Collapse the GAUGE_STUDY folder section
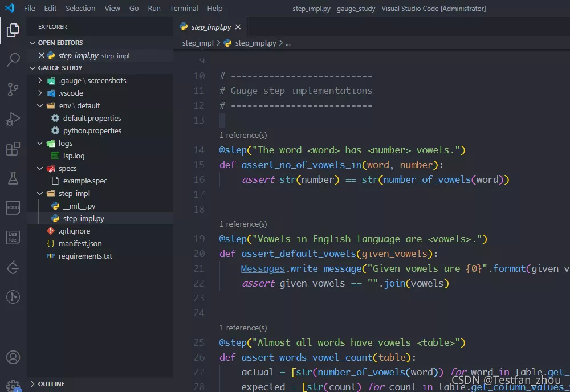 point(32,68)
